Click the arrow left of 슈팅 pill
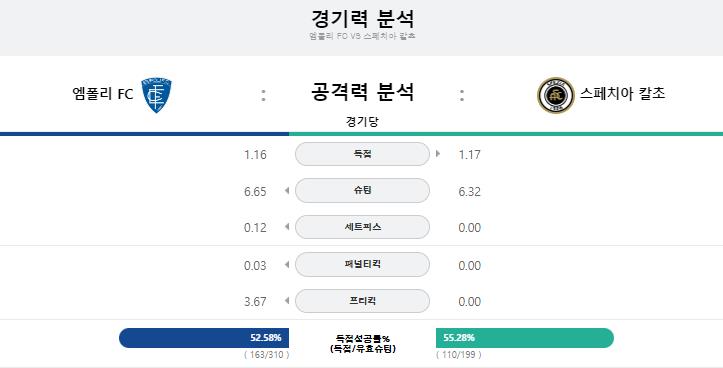Image resolution: width=723 pixels, height=368 pixels. click(x=287, y=190)
